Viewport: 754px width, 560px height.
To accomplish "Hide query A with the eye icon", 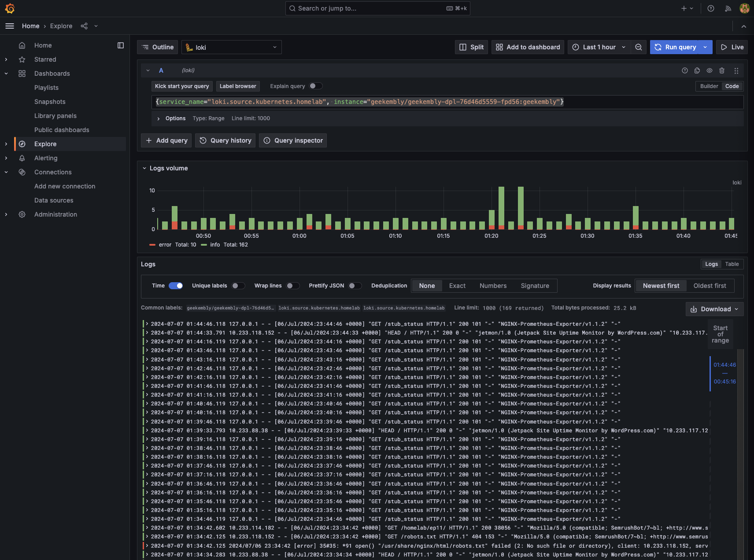I will tap(709, 70).
